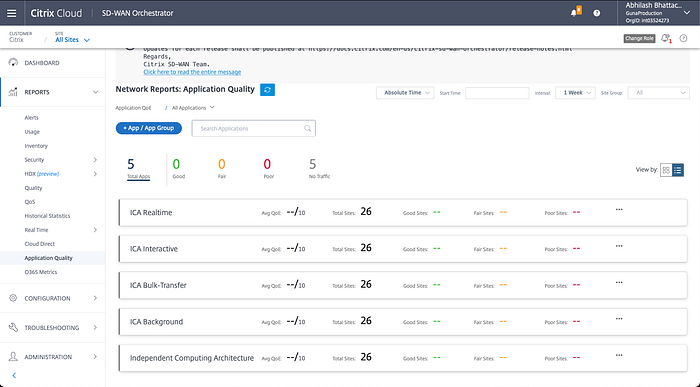Open O365 Metrics report
The image size is (700, 387).
click(41, 272)
